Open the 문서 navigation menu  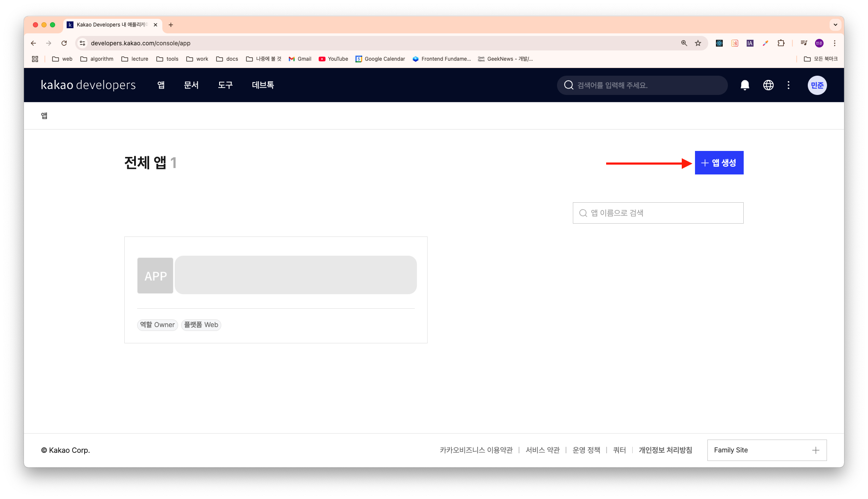[191, 85]
